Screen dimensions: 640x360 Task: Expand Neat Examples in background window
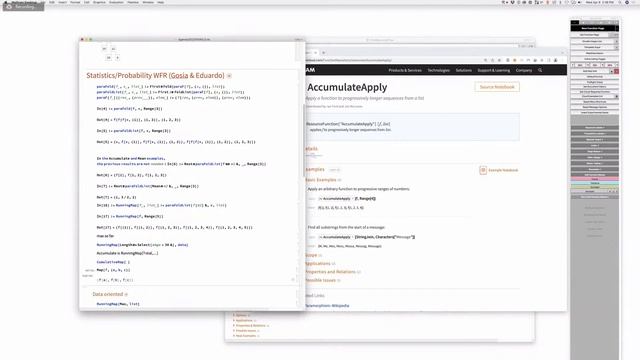coord(246,336)
